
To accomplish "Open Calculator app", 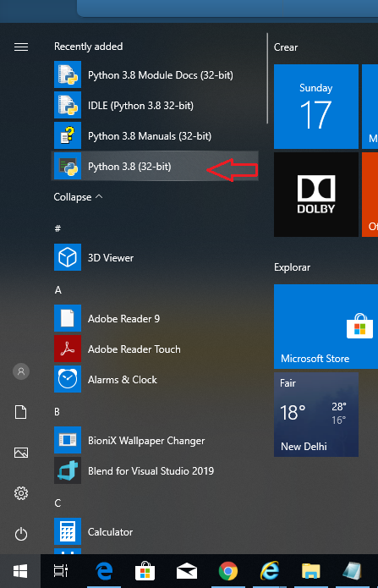I will (155, 532).
